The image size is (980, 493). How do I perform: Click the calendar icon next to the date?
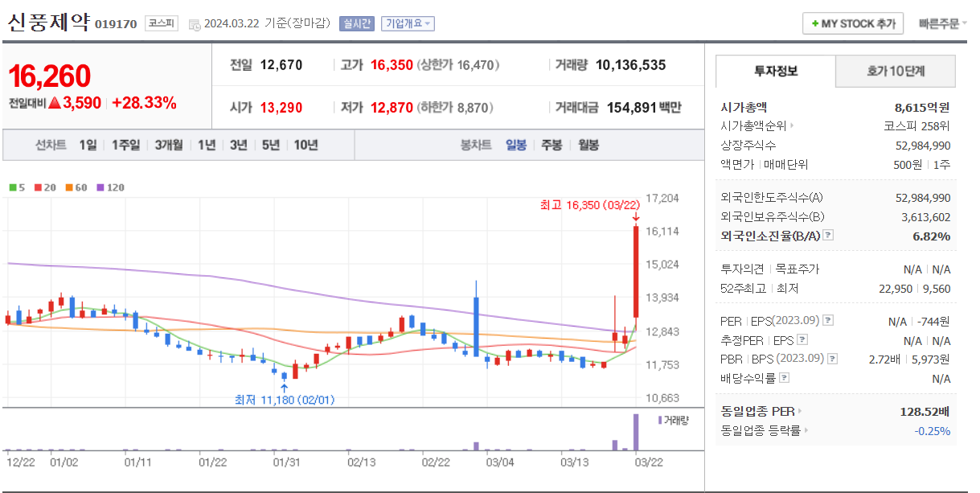195,24
